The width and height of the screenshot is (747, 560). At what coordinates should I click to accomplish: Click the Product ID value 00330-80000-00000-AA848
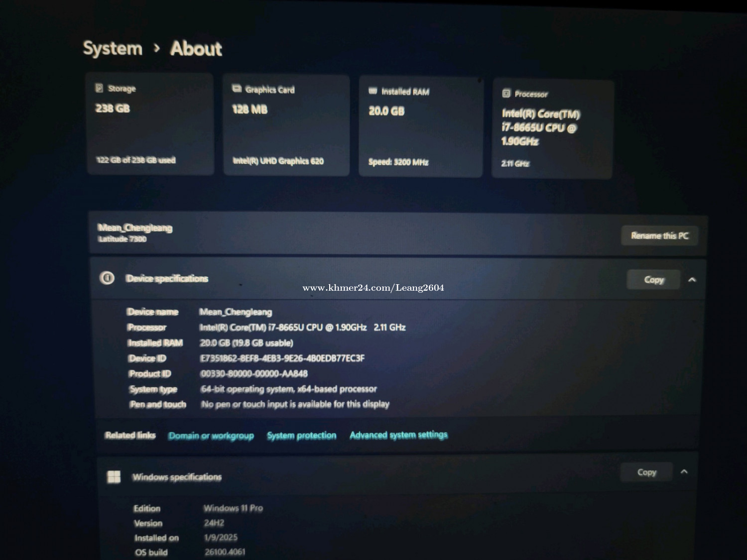click(x=254, y=374)
